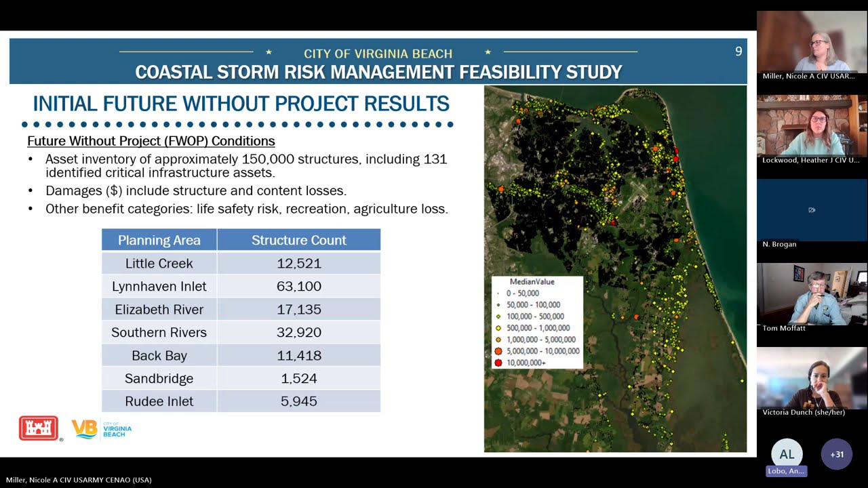This screenshot has width=868, height=488.
Task: Click the Virginia Beach satellite map image
Action: (615, 268)
